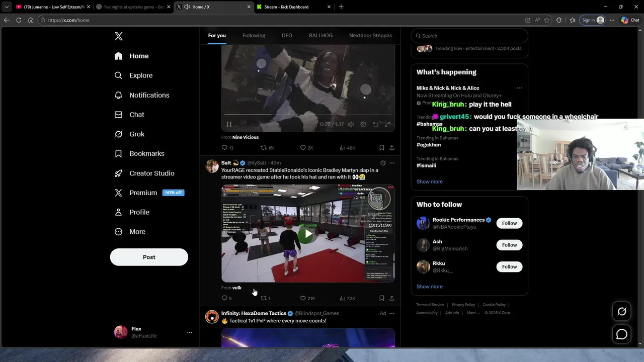Expand the footer More menu
Image resolution: width=644 pixels, height=362 pixels.
pos(473,313)
